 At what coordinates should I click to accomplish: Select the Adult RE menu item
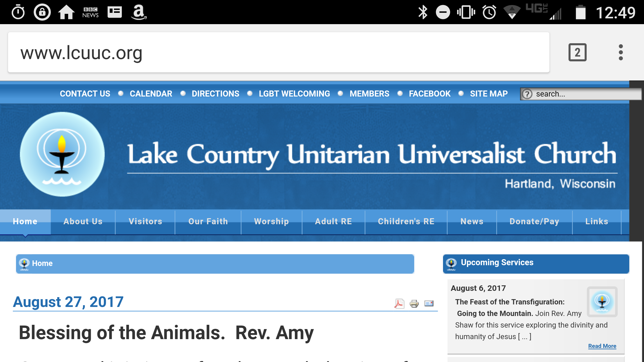[333, 221]
